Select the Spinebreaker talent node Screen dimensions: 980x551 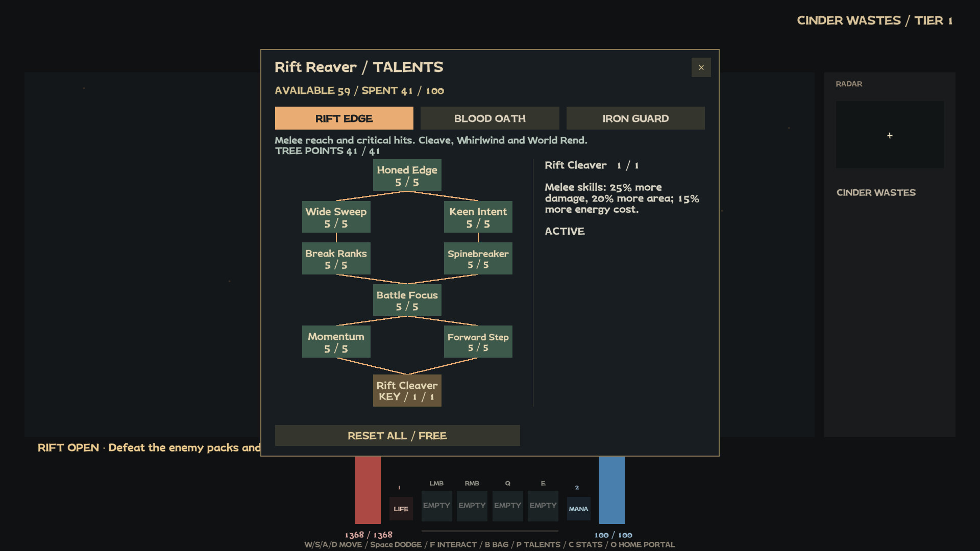(478, 259)
